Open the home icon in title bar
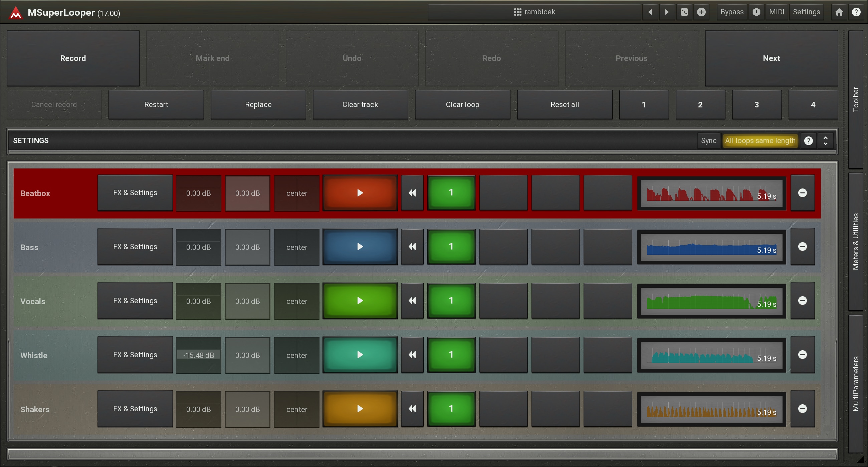This screenshot has height=467, width=868. (x=839, y=12)
